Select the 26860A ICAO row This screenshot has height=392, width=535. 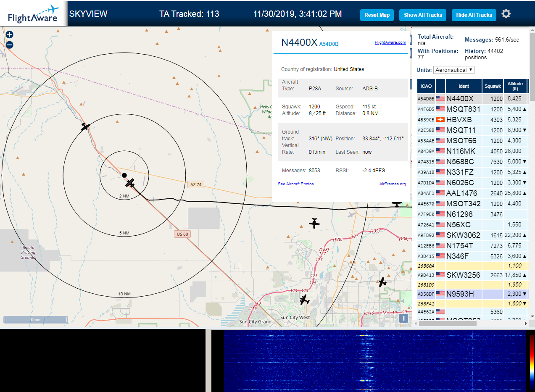click(472, 266)
